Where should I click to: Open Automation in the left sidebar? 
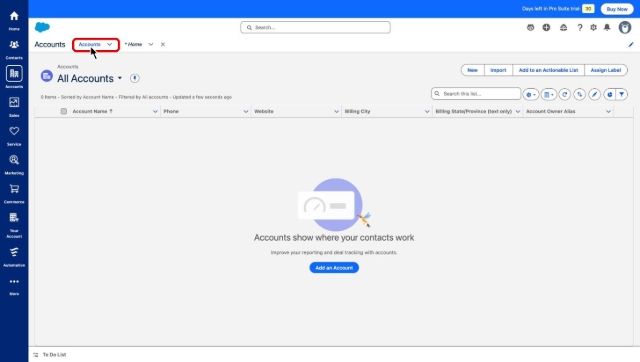[14, 257]
